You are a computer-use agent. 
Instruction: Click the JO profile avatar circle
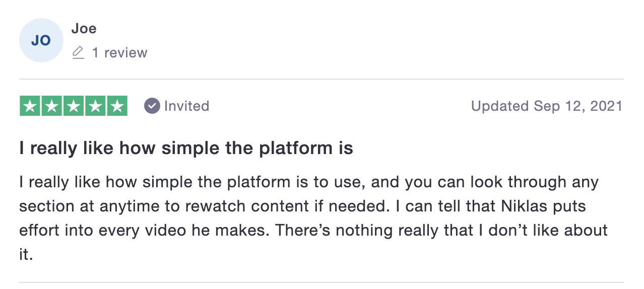[41, 40]
